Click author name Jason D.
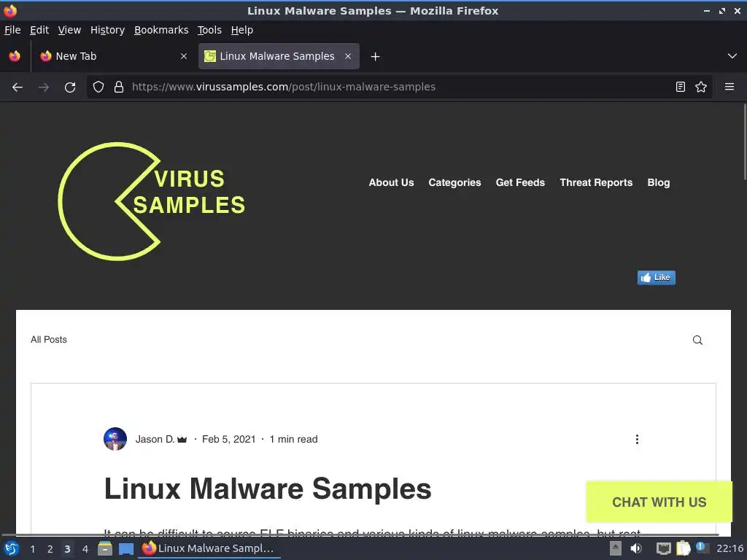This screenshot has height=560, width=747. pos(155,439)
